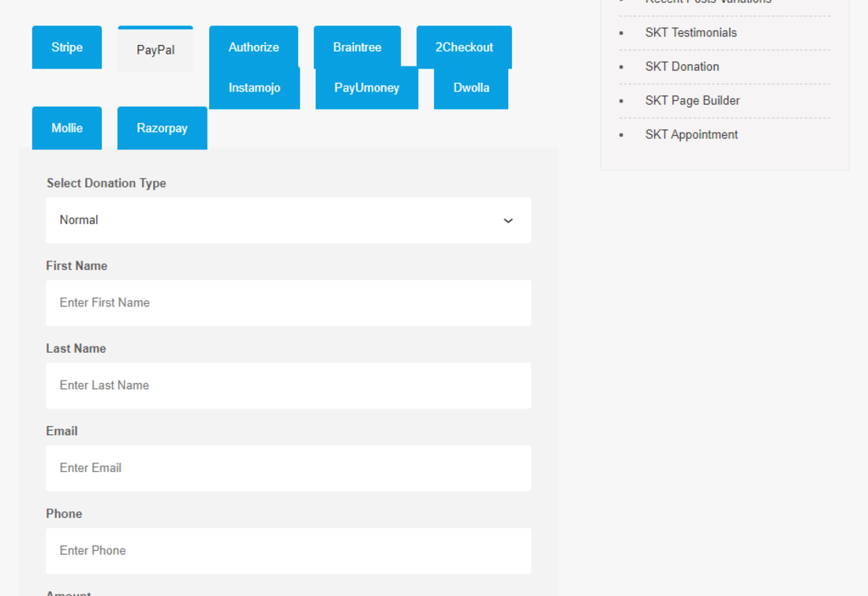Visit the SKT Donation sidebar link
This screenshot has width=868, height=596.
tap(682, 66)
